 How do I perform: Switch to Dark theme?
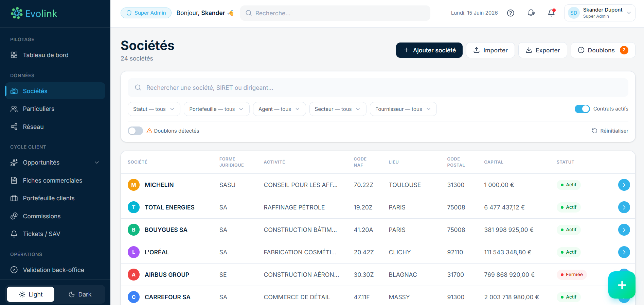(80, 294)
